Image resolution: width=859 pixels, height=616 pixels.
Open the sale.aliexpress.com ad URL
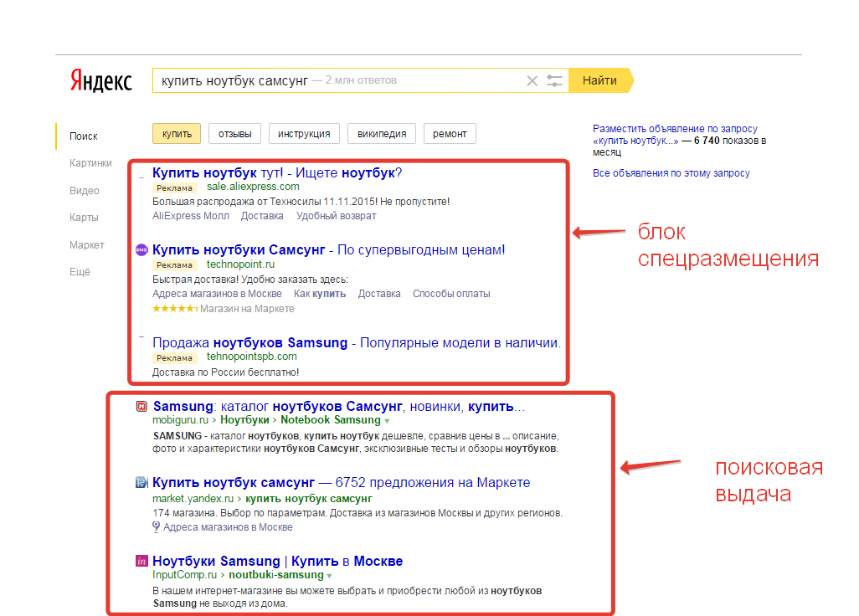[x=253, y=187]
